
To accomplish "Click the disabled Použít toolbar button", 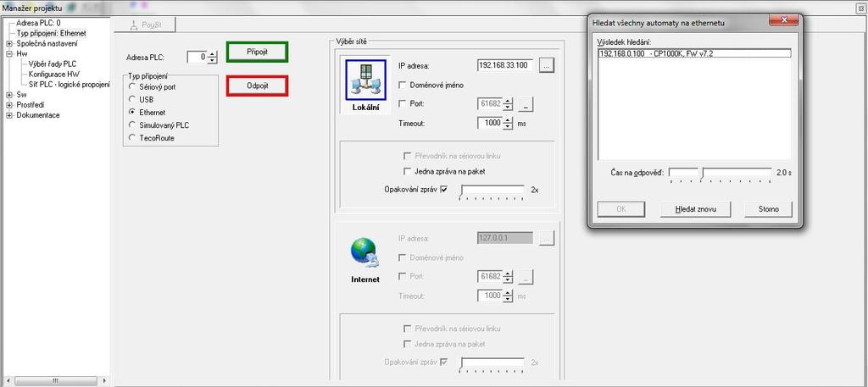I will tap(145, 25).
